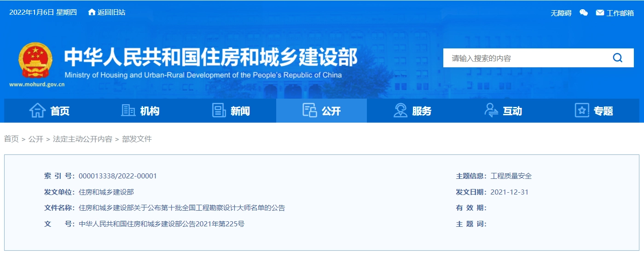Click the building icon next to 机构
Viewport: 644px width, 260px height.
pos(128,111)
